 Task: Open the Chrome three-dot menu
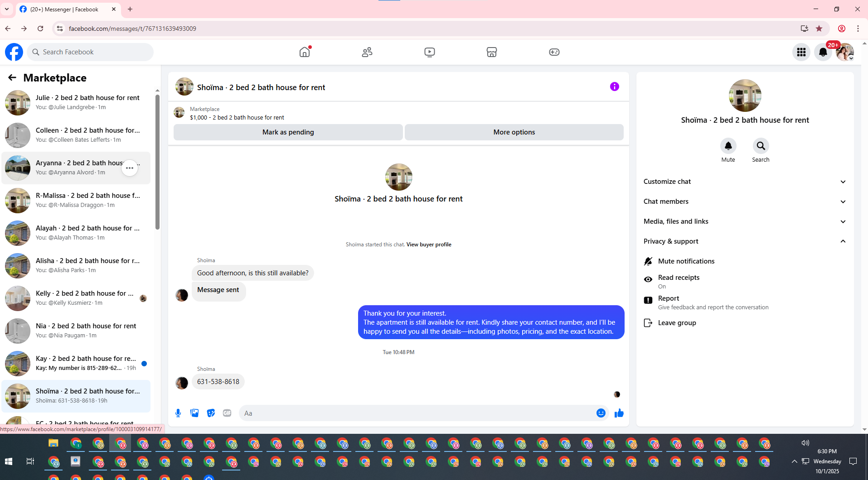[858, 29]
